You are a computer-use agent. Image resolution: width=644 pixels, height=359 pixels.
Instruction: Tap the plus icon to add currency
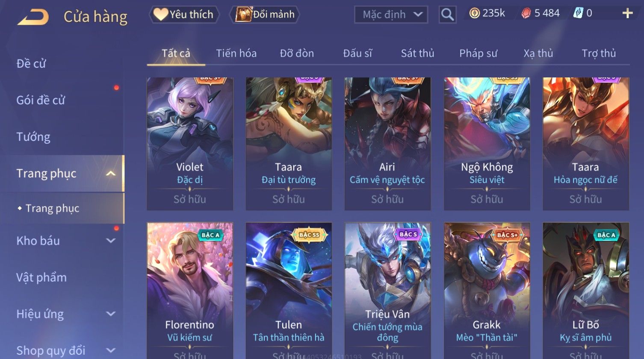point(627,14)
